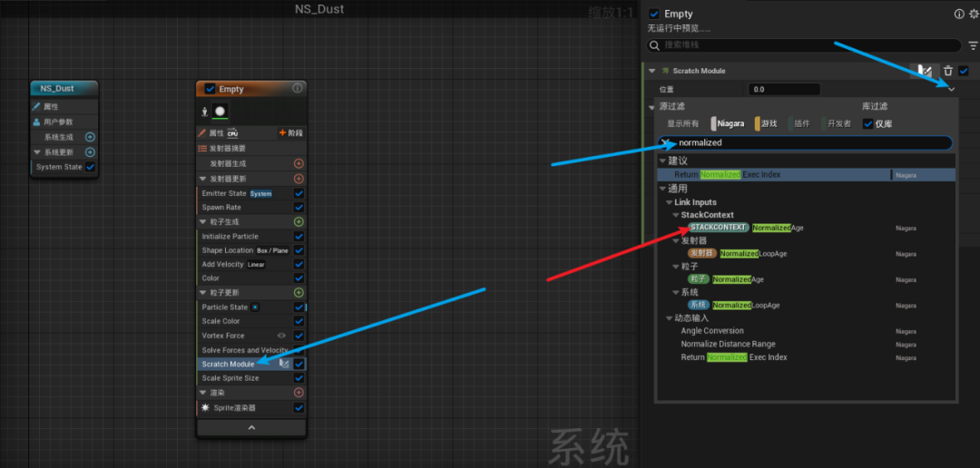Toggle the Scale Sprite Size checkbox

click(299, 378)
